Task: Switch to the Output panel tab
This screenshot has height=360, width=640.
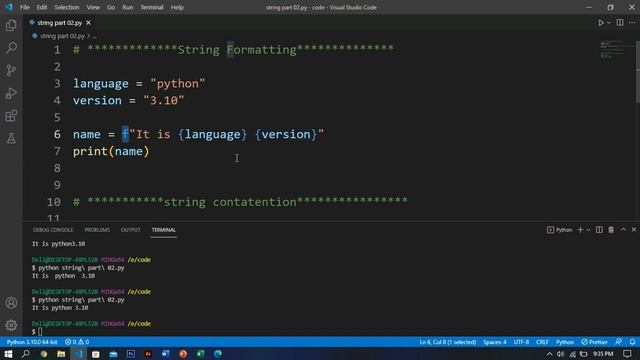Action: 131,230
